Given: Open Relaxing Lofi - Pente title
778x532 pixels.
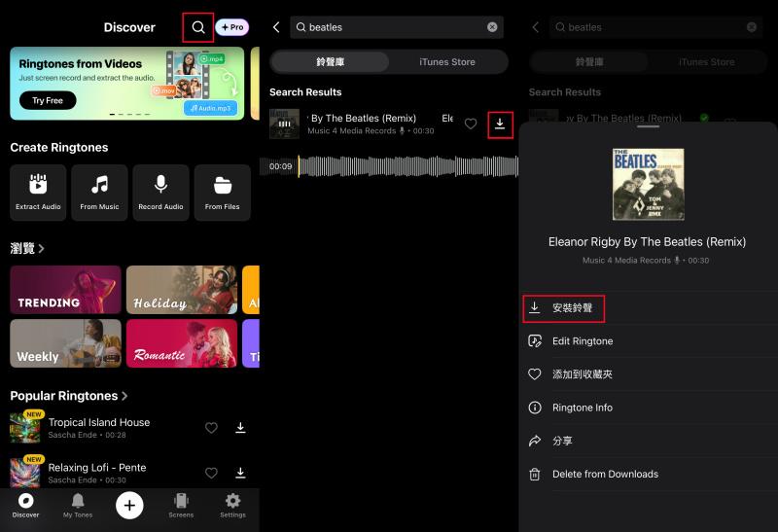Looking at the screenshot, I should click(x=97, y=468).
